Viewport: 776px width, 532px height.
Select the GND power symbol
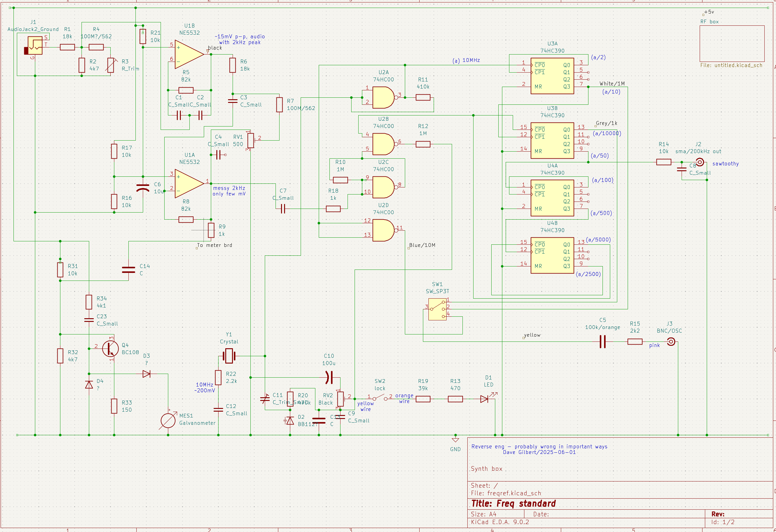click(455, 440)
